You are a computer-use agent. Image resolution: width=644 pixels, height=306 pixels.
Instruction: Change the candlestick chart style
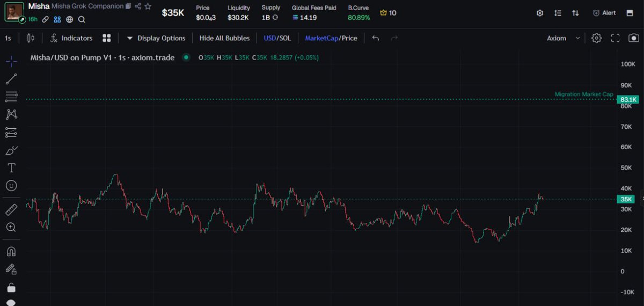pos(31,38)
